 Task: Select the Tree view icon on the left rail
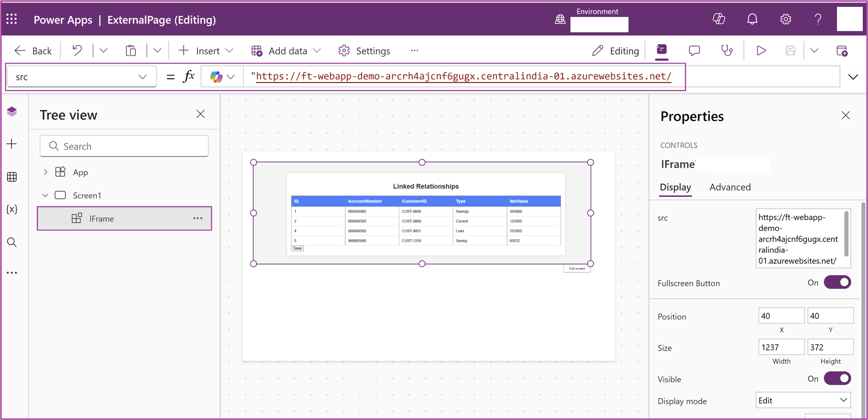pyautogui.click(x=12, y=111)
